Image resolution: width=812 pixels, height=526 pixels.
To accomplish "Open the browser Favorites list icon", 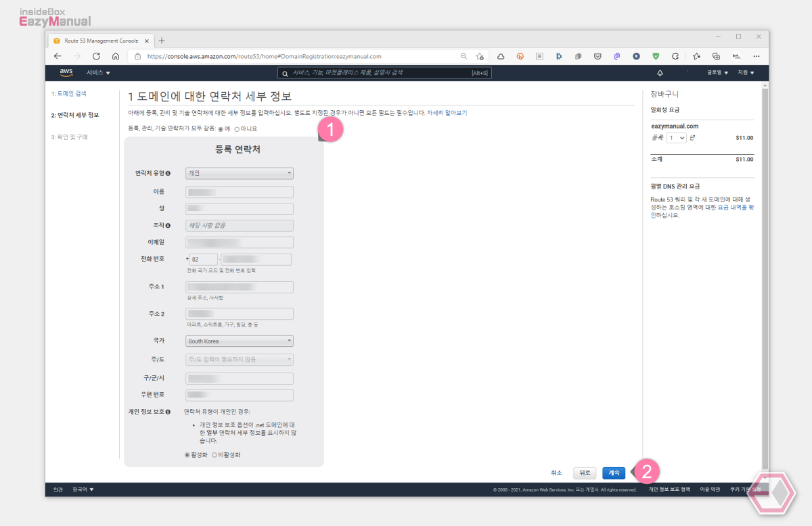I will coord(696,56).
